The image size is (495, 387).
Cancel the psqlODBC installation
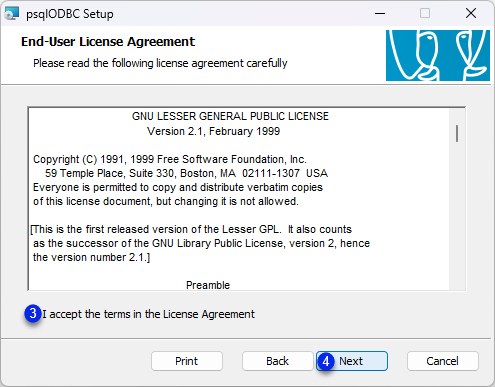click(443, 361)
